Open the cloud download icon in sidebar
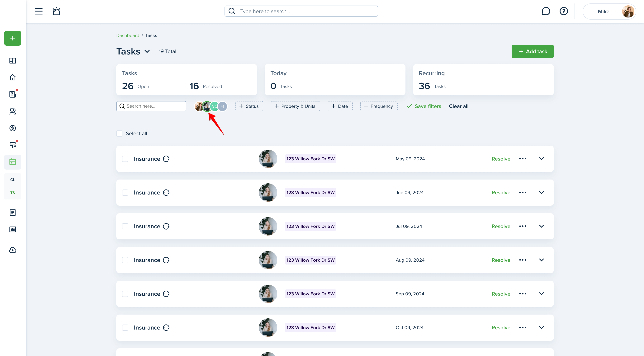 pos(13,250)
